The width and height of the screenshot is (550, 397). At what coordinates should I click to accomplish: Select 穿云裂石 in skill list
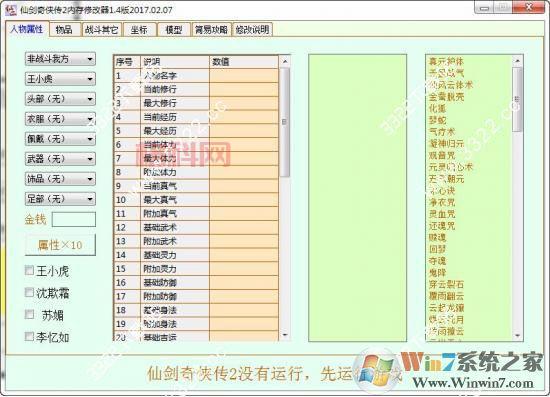click(x=446, y=284)
